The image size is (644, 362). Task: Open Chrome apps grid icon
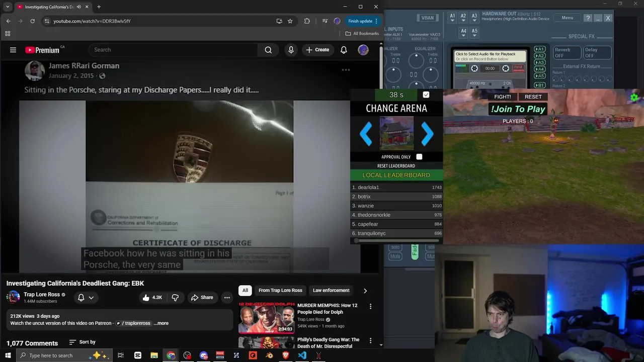8,34
